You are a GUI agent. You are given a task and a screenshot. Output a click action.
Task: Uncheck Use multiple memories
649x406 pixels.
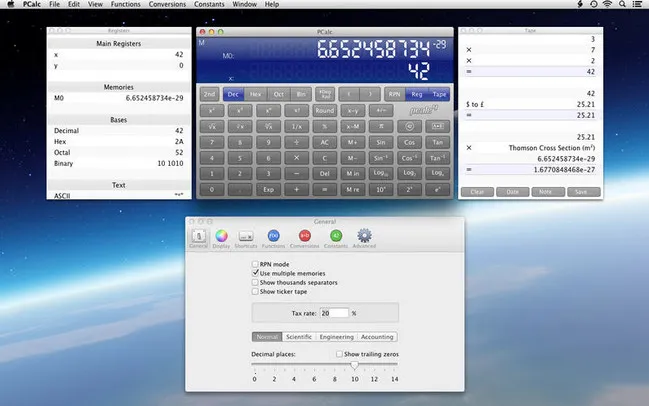click(255, 273)
